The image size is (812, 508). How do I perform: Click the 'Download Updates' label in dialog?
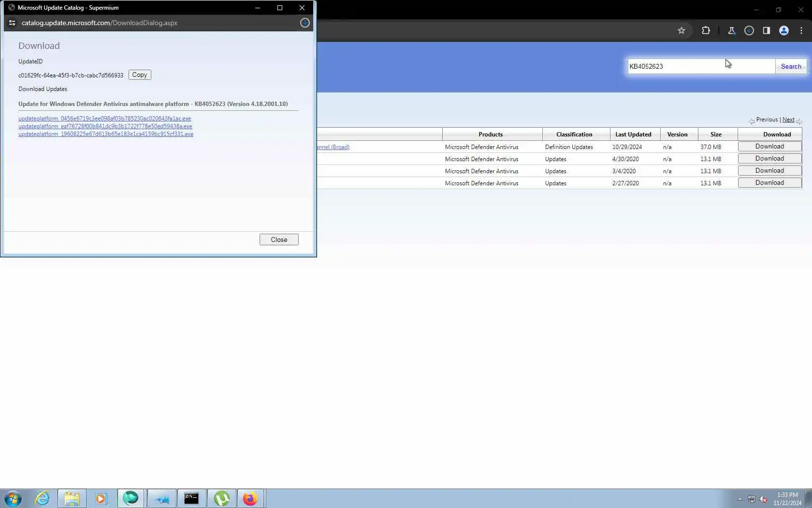43,89
